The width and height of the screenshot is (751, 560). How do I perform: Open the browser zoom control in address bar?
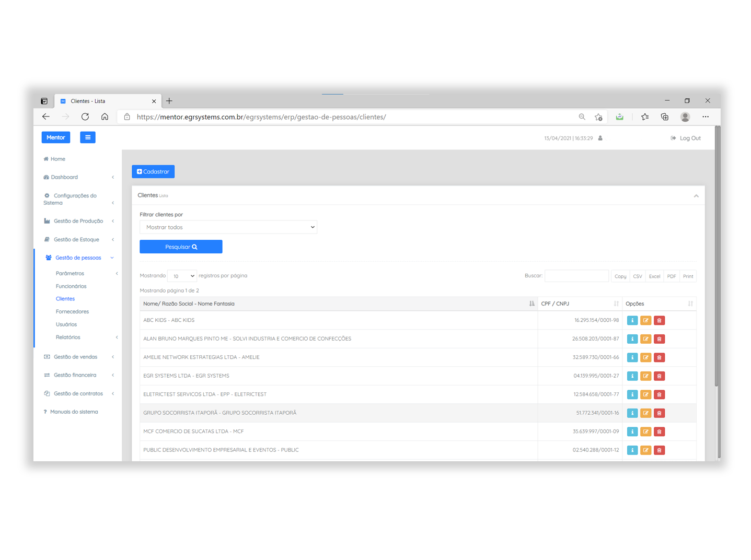582,117
